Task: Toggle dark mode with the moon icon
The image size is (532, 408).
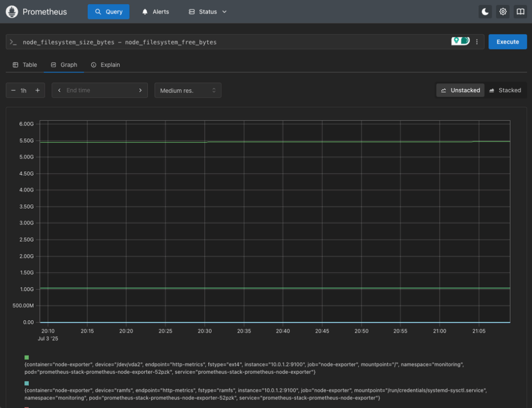Action: [485, 11]
